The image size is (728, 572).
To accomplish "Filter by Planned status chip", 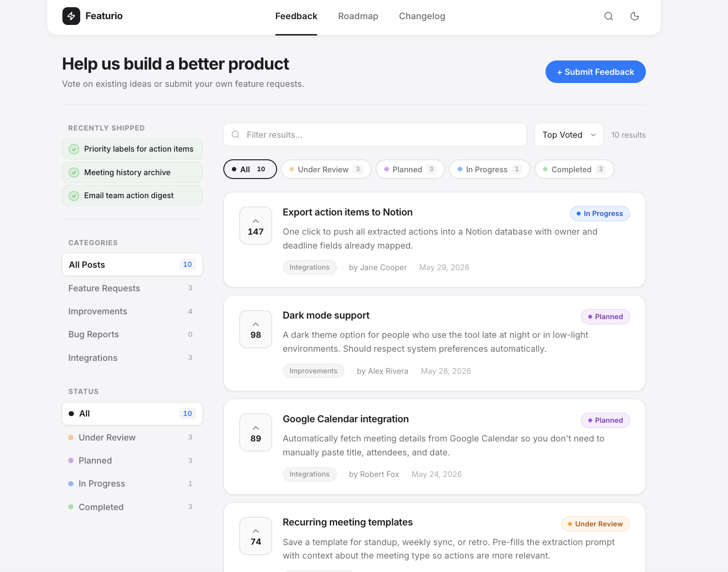I will click(411, 169).
